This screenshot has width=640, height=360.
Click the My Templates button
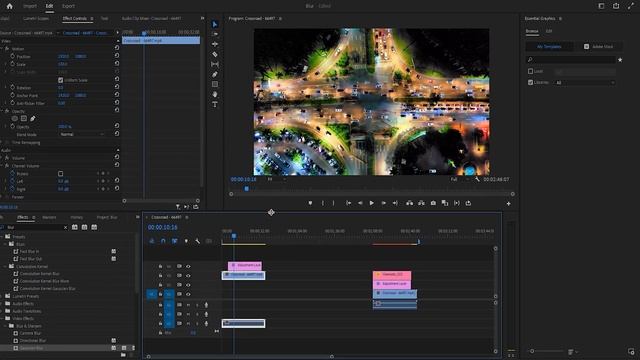549,47
